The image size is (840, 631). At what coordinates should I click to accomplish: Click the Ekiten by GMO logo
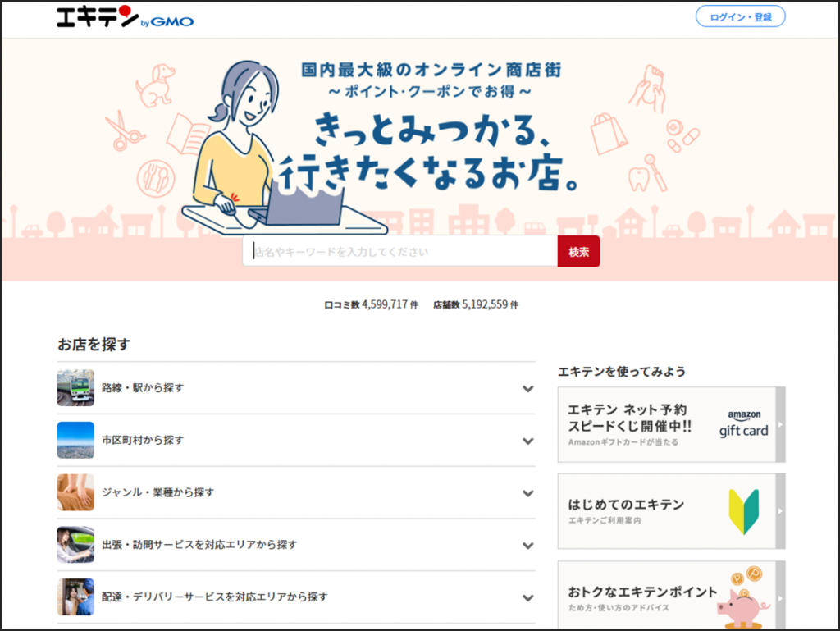pyautogui.click(x=126, y=17)
